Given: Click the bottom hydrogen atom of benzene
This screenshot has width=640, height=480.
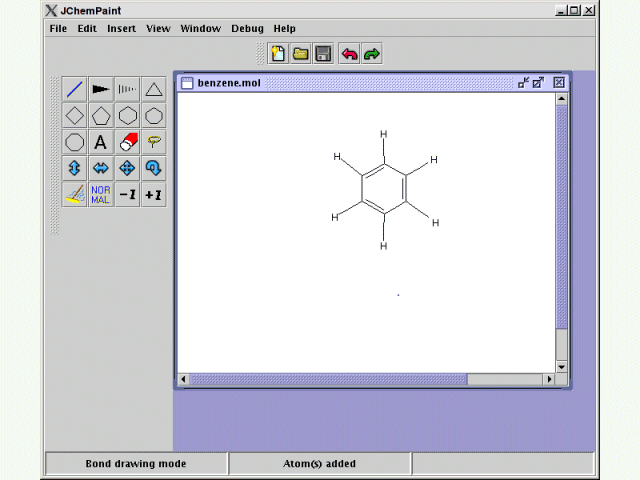Looking at the screenshot, I should tap(384, 246).
